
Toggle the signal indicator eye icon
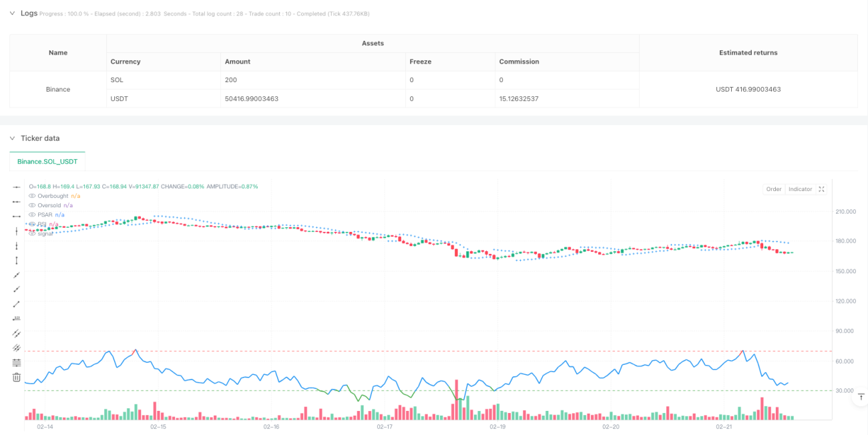click(32, 233)
